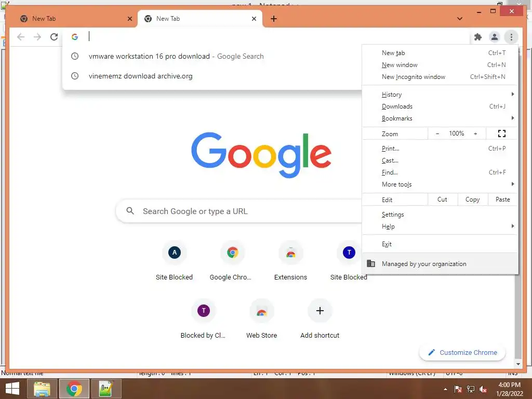Expand the History submenu

pyautogui.click(x=440, y=95)
